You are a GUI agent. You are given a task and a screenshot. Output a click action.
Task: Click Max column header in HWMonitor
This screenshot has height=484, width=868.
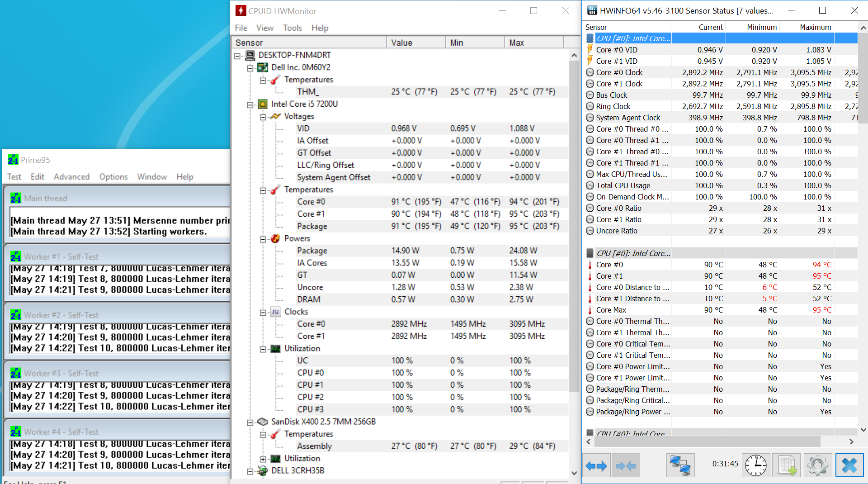click(x=534, y=43)
